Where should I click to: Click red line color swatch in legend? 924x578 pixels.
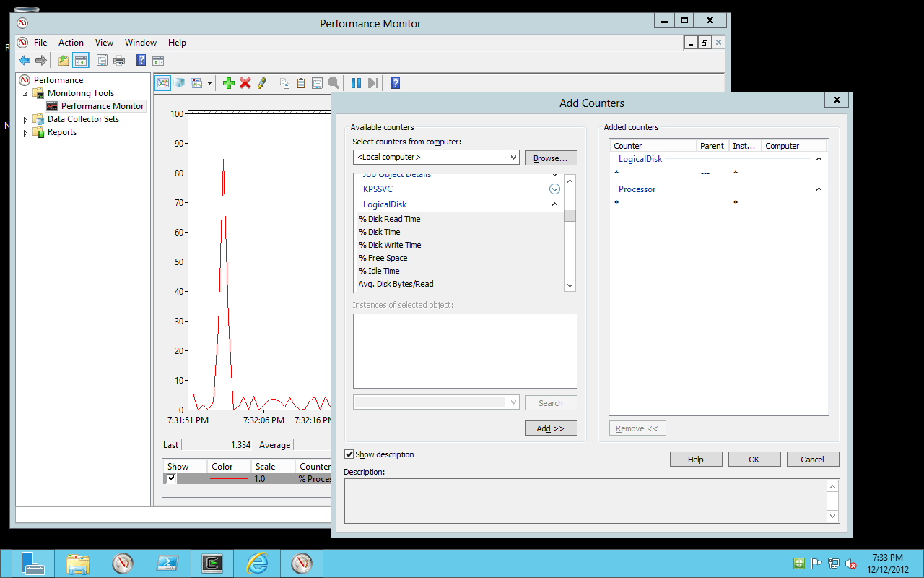click(229, 478)
